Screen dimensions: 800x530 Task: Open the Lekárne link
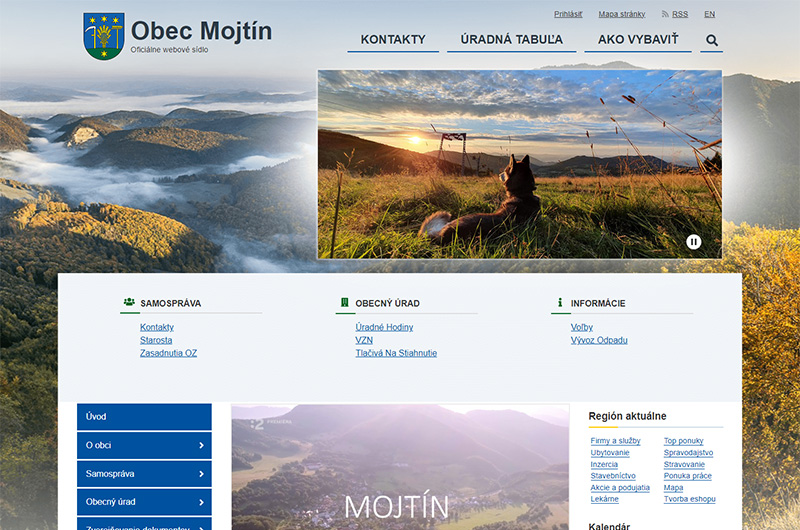[605, 499]
